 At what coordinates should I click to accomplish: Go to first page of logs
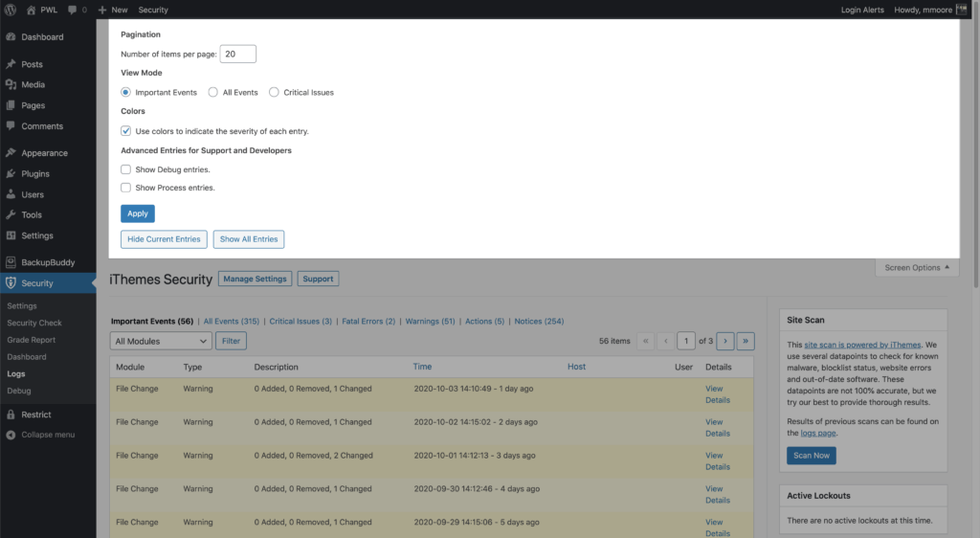[x=646, y=341]
